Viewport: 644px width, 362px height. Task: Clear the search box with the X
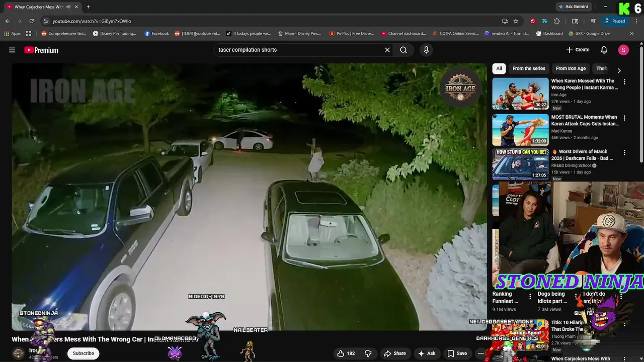click(387, 50)
